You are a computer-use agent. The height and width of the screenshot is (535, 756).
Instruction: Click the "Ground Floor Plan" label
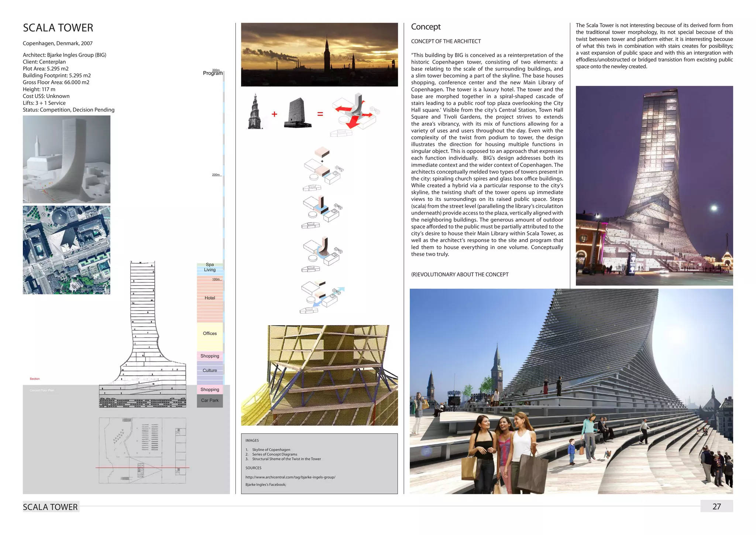[x=42, y=390]
